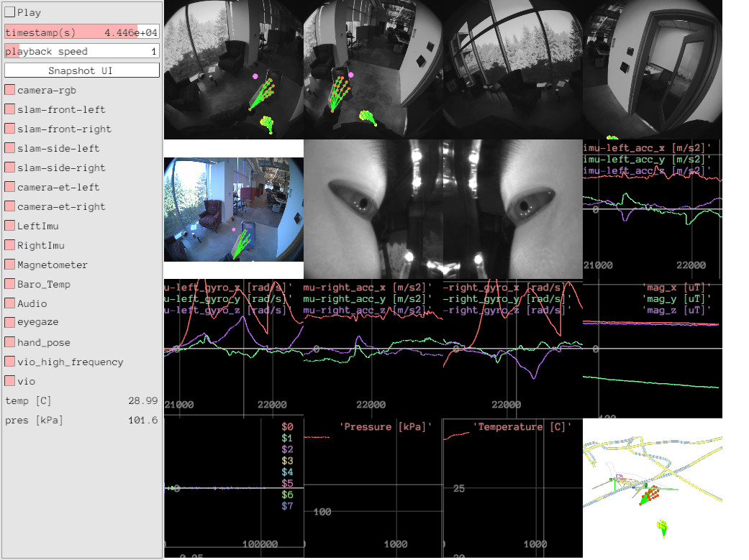Toggle the slam-front-left stream checkbox
Screen dimensions: 749x560
coord(10,109)
